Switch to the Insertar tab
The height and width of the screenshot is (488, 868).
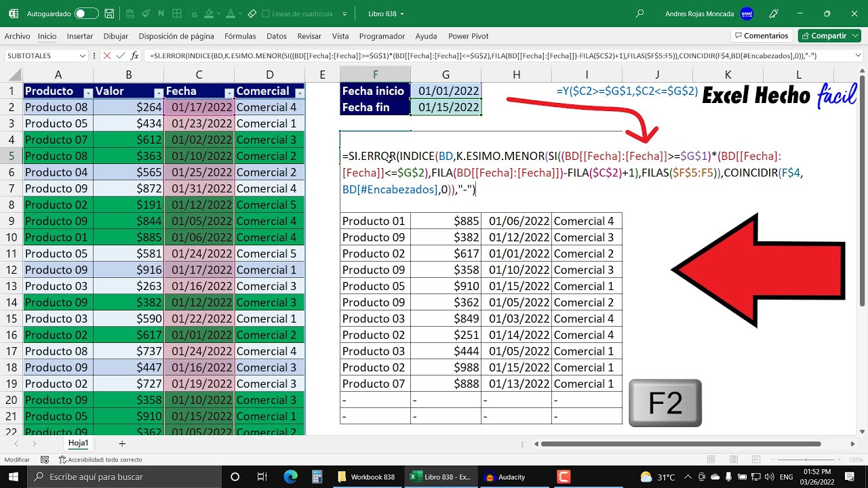click(x=80, y=36)
